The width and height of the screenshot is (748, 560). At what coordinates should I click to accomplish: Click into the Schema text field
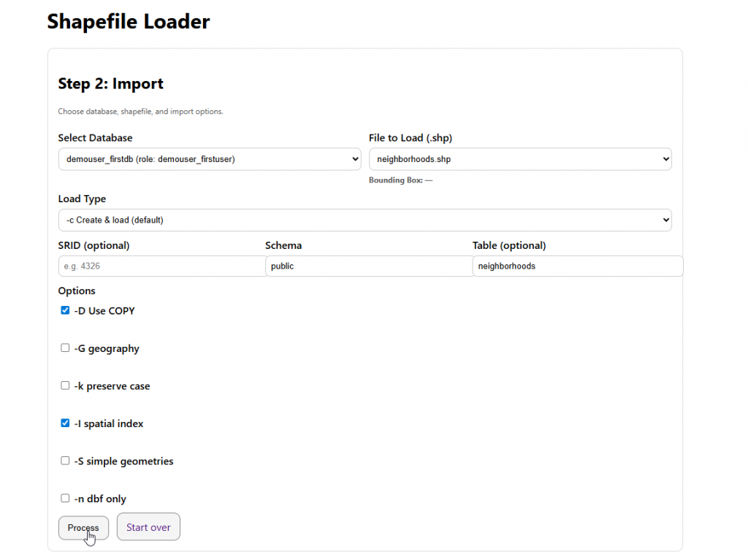click(369, 266)
